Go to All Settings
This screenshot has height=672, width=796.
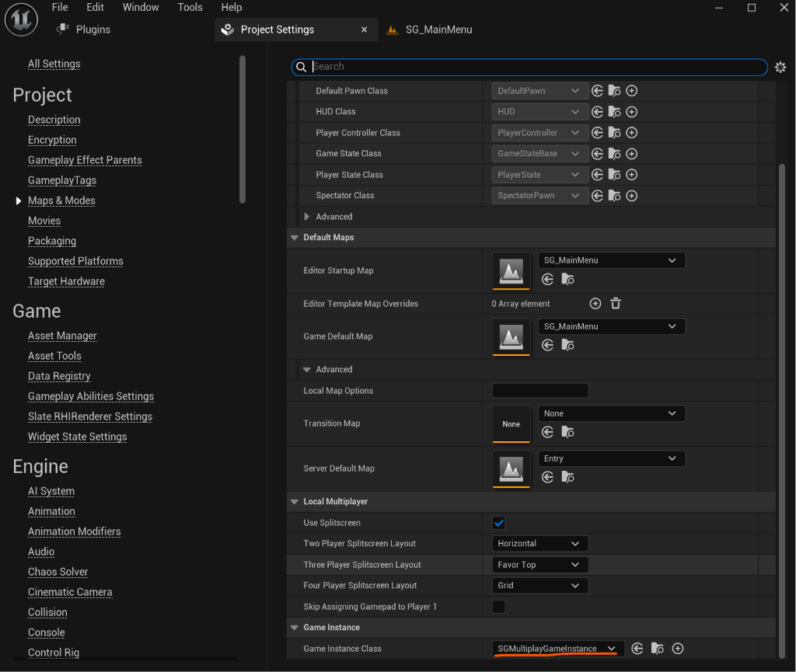pyautogui.click(x=54, y=64)
